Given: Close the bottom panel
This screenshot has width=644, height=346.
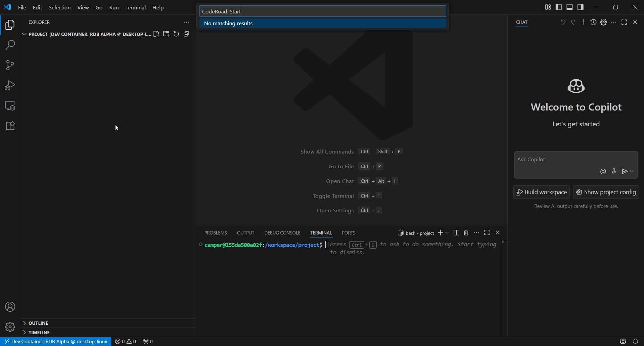Looking at the screenshot, I should tap(498, 232).
